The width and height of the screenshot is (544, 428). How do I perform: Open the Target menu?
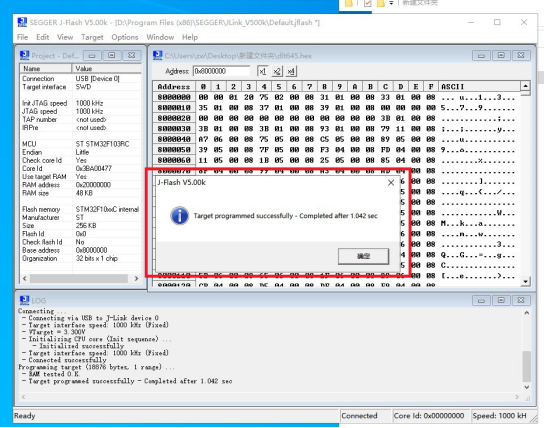coord(92,37)
